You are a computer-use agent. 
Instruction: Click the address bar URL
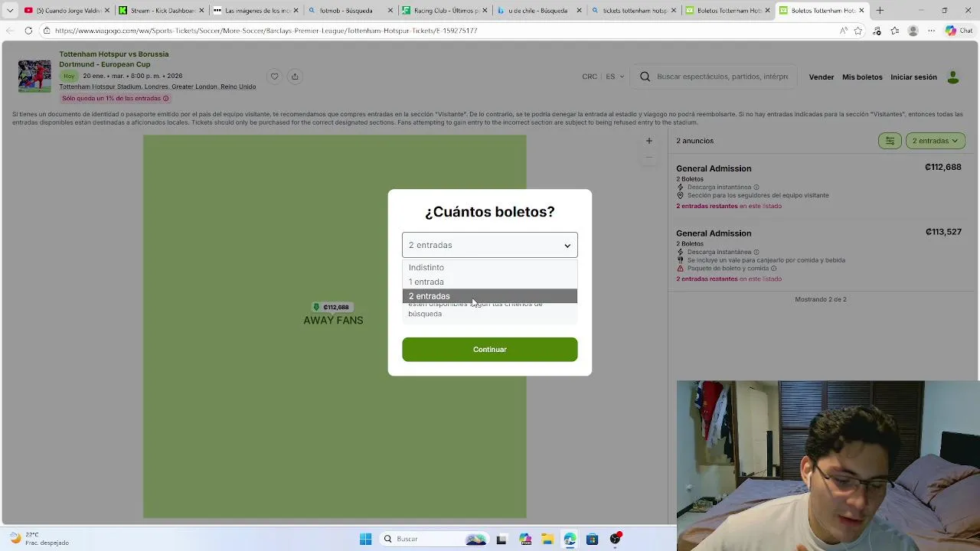coord(266,31)
